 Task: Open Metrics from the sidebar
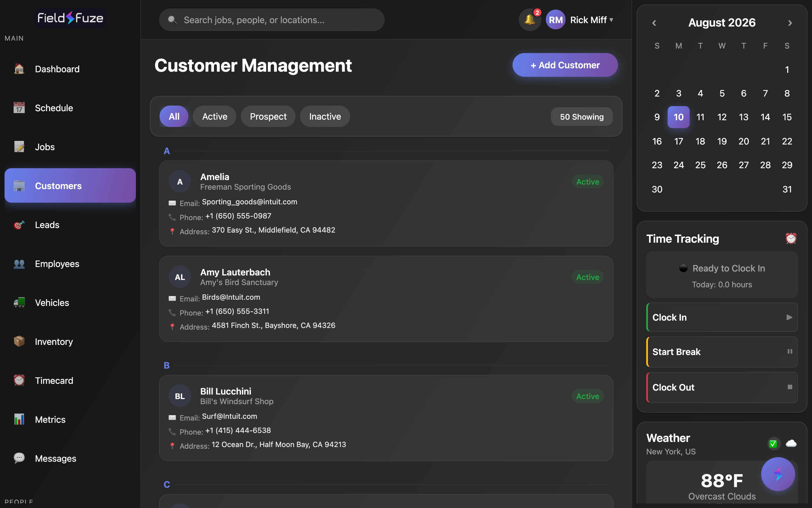click(x=70, y=420)
